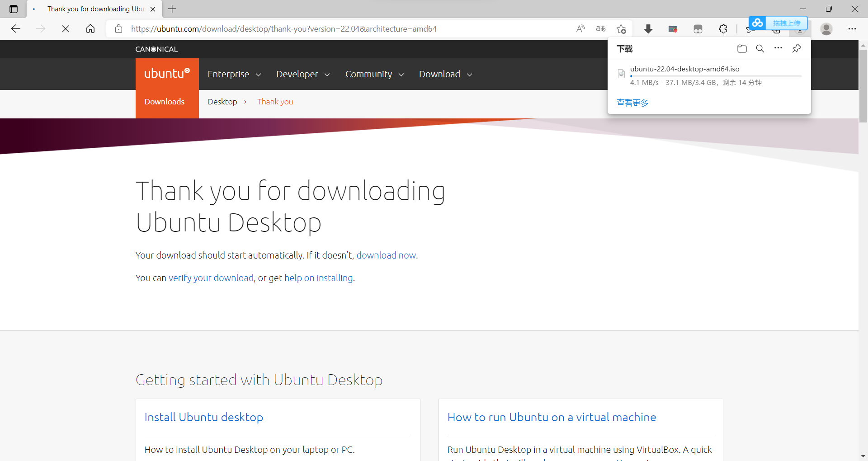The image size is (868, 461).
Task: View site security lock information
Action: (x=119, y=29)
